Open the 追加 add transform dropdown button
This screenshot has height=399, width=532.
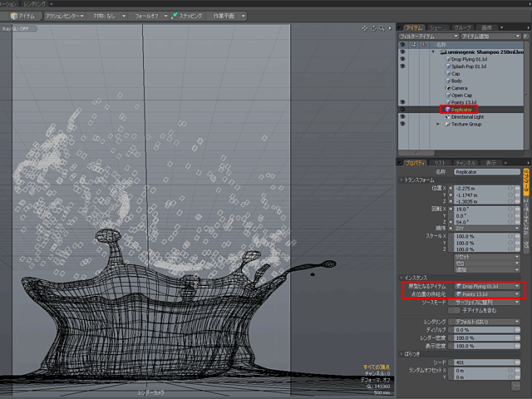pos(487,269)
